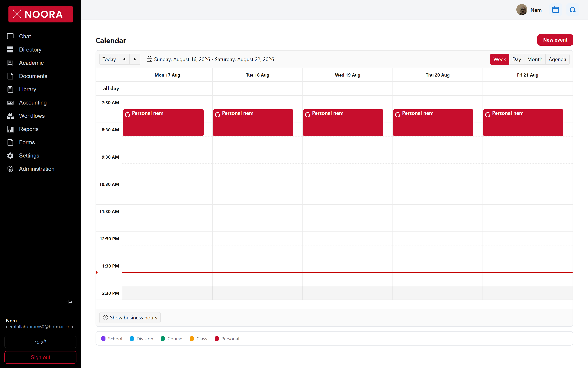Open Administration from the sidebar
588x368 pixels.
pos(40,169)
